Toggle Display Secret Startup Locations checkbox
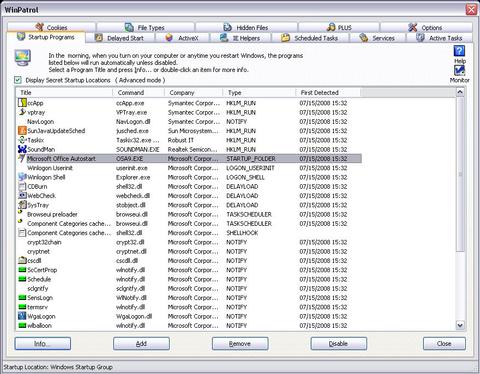The height and width of the screenshot is (374, 480). [18, 80]
